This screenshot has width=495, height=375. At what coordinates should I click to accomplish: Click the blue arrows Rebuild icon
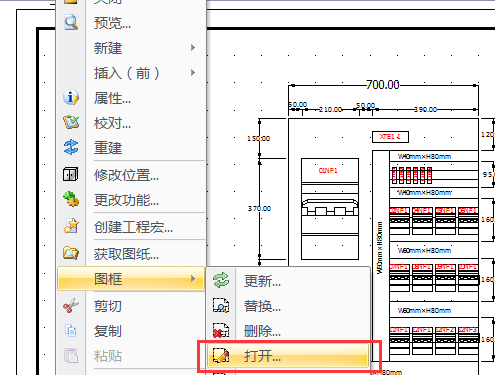(71, 147)
